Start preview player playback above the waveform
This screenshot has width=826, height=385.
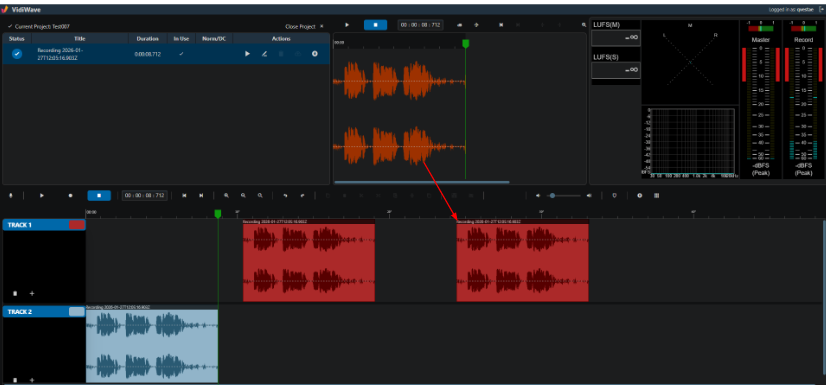[x=347, y=25]
